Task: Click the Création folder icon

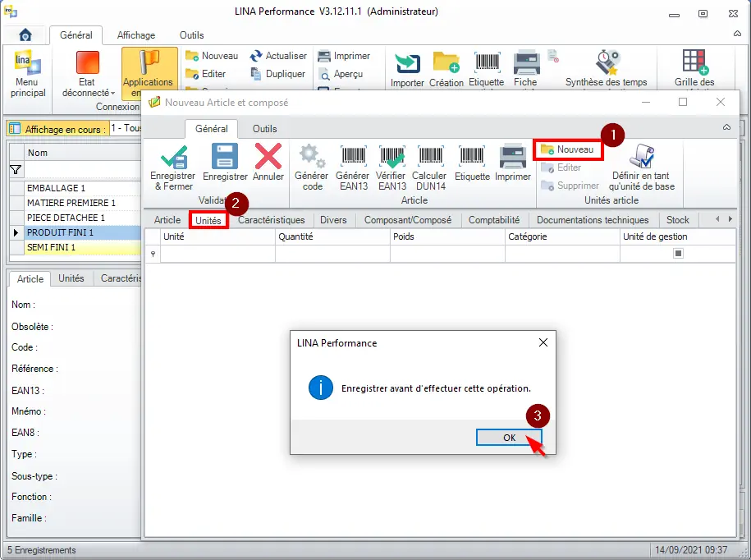Action: (x=446, y=62)
